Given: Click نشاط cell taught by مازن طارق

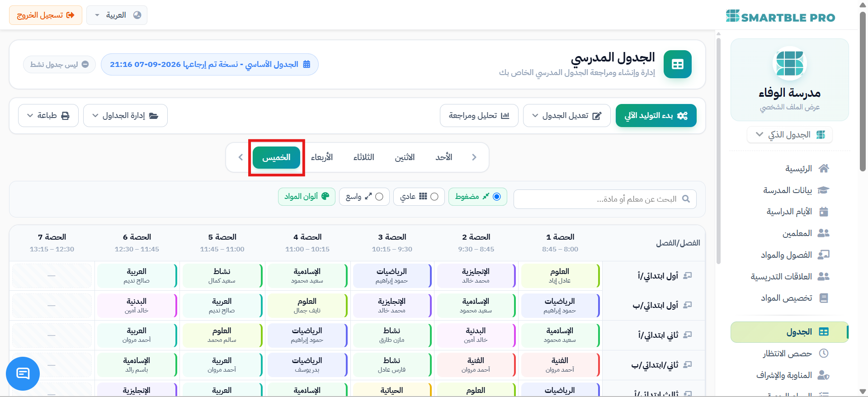Looking at the screenshot, I should pos(392,335).
